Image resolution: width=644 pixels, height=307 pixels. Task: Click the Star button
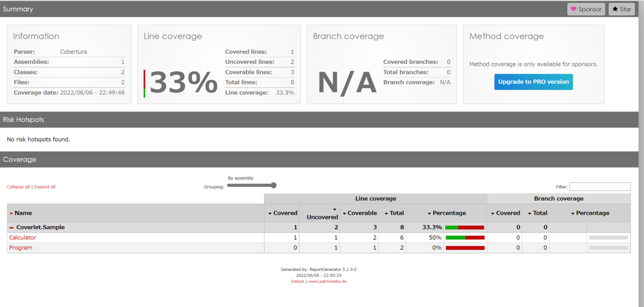point(622,9)
